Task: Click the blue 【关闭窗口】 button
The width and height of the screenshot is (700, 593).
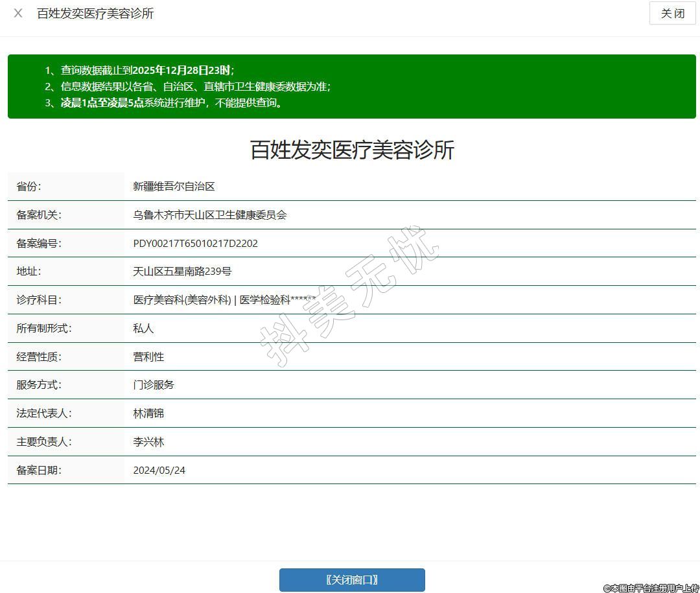Action: click(x=352, y=580)
